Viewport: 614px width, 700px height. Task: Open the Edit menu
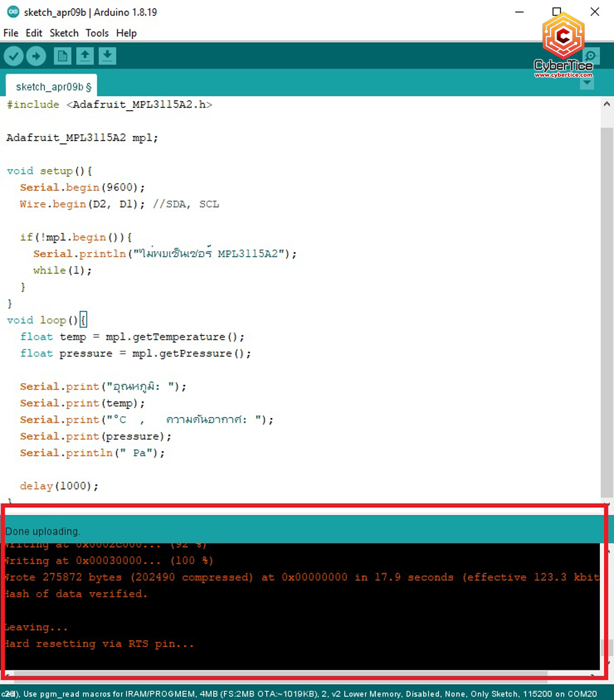(x=34, y=33)
